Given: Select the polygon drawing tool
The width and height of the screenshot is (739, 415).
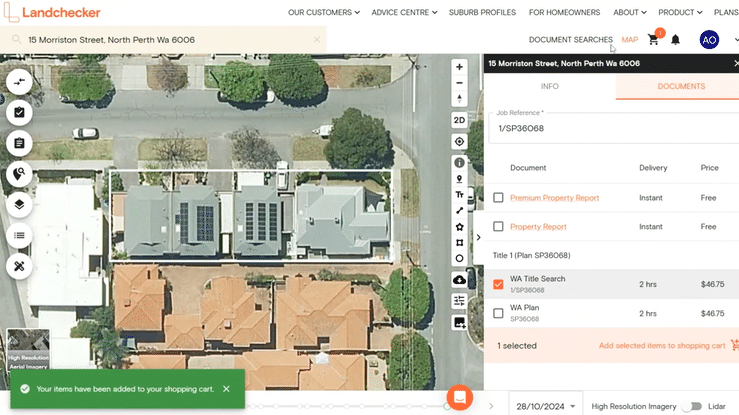Looking at the screenshot, I should tap(459, 227).
